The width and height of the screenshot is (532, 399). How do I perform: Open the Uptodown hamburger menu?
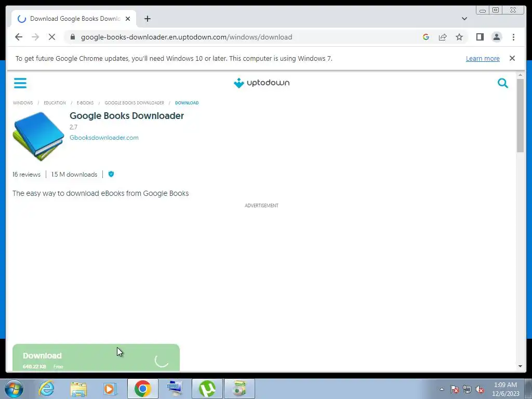point(20,83)
